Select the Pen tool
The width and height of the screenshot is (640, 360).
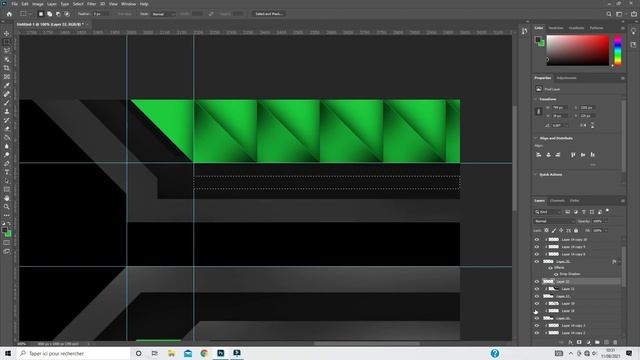coord(7,164)
